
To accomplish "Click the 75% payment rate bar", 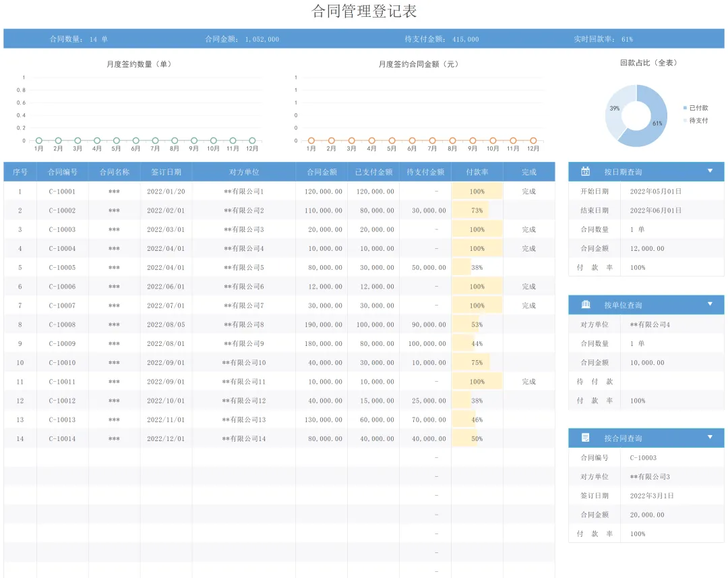I will (x=471, y=362).
